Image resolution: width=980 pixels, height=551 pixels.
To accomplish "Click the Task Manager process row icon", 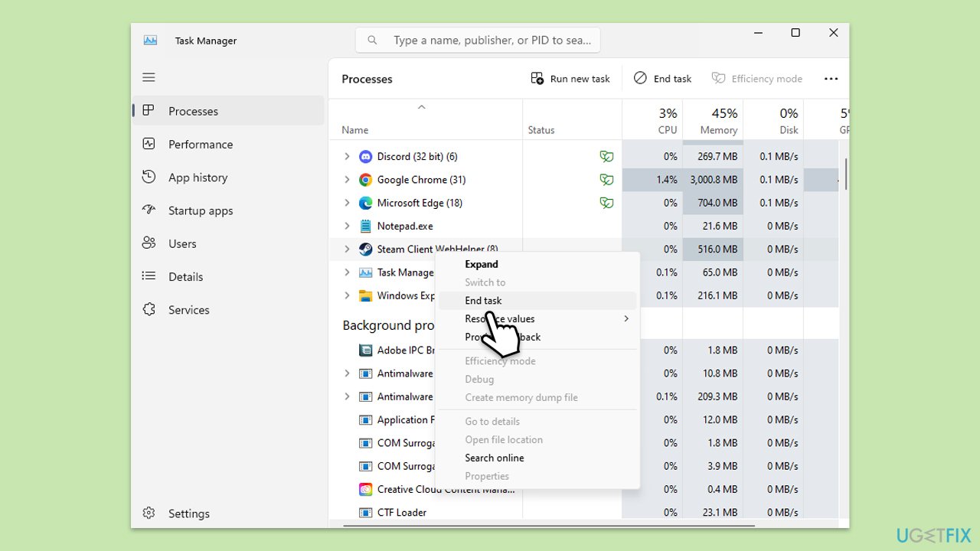I will tap(365, 272).
